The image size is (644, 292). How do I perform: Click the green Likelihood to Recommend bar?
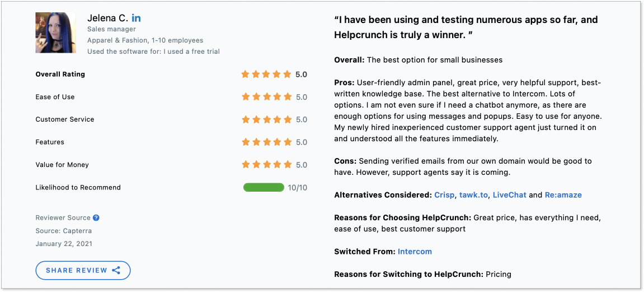click(x=264, y=188)
